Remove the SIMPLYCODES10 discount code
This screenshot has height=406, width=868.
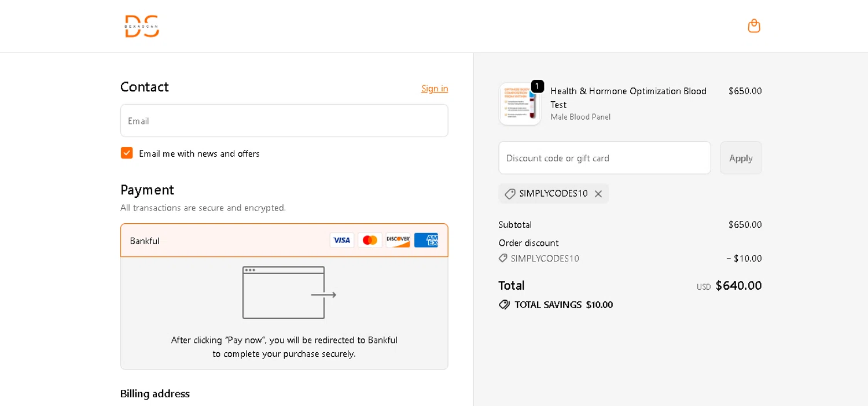tap(598, 194)
